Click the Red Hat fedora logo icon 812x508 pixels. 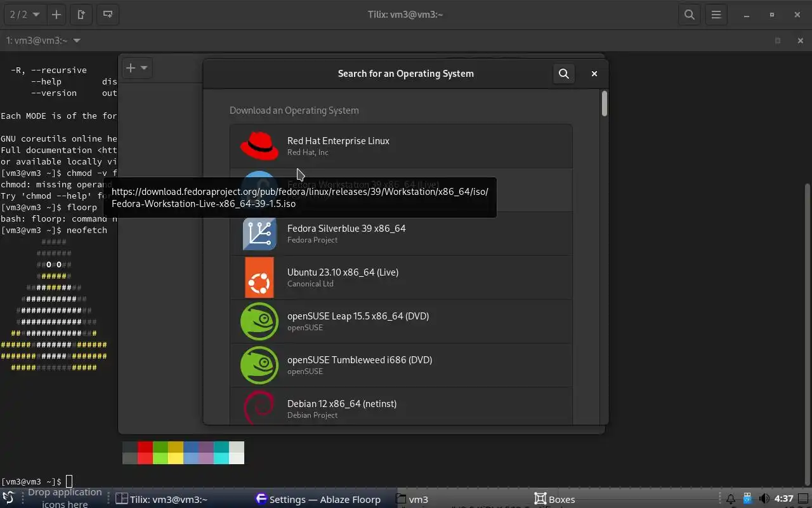pos(259,146)
